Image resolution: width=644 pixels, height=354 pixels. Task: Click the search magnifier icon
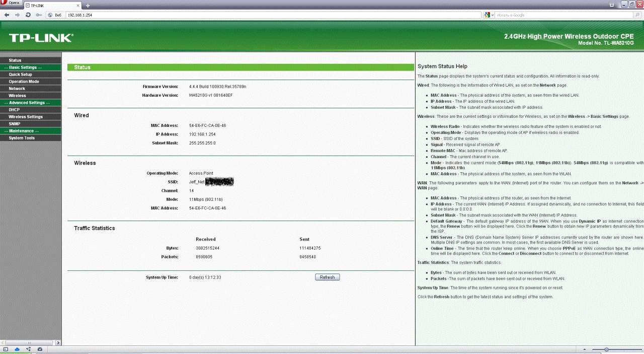[x=637, y=15]
